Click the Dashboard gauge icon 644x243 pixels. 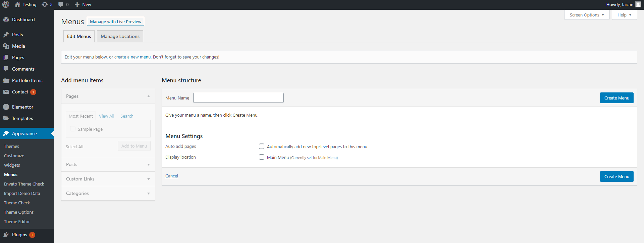[x=6, y=19]
